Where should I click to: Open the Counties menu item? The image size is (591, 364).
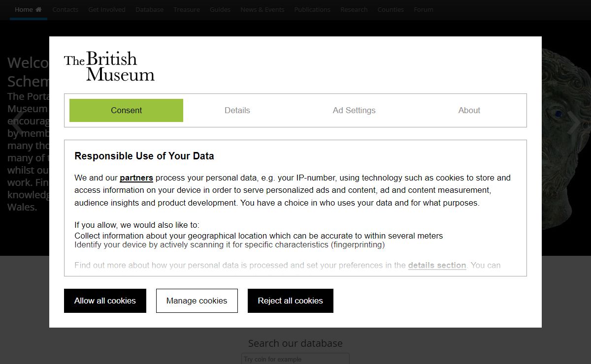pos(391,9)
